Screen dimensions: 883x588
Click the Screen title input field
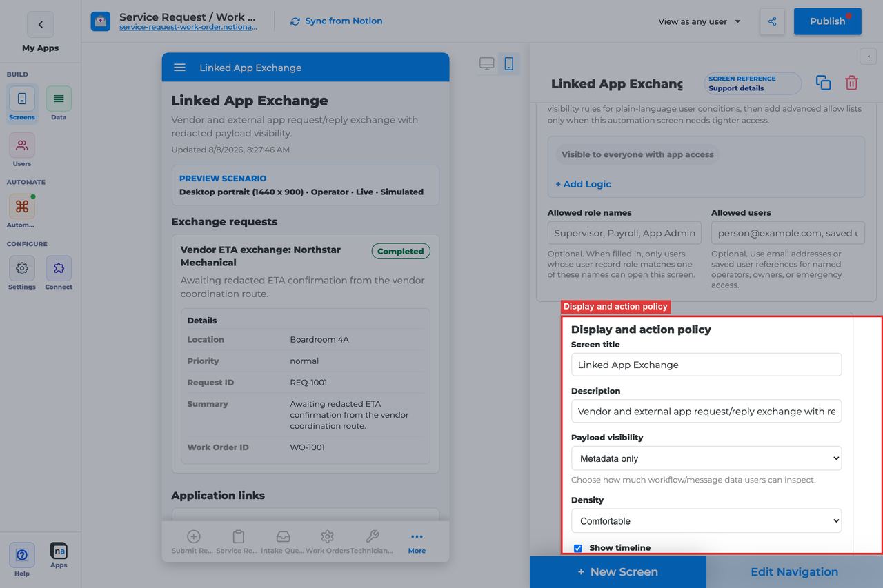point(706,365)
